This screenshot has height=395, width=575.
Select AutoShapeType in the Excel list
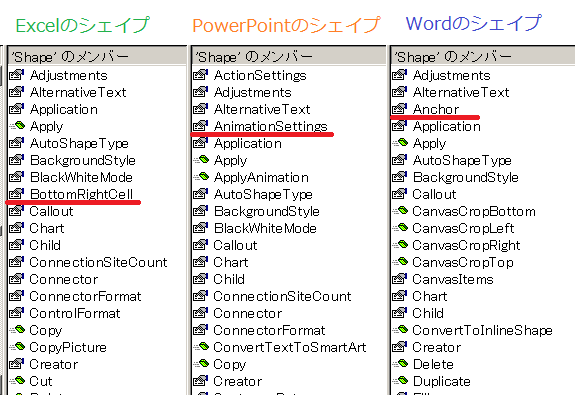(x=79, y=143)
